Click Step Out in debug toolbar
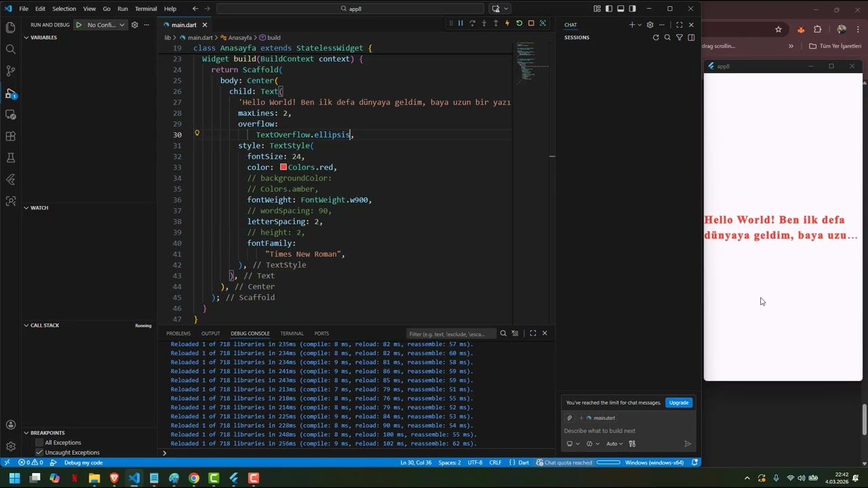Viewport: 868px width, 488px height. pyautogui.click(x=496, y=23)
